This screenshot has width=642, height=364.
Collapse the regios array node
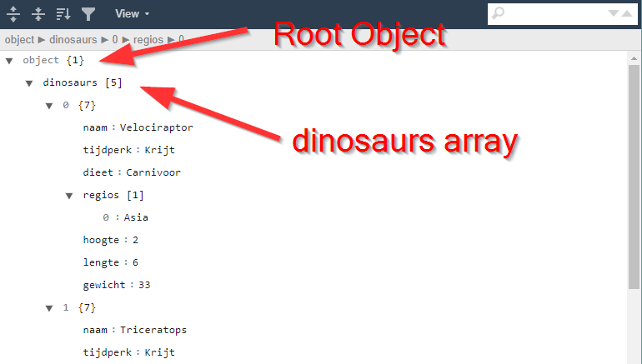tap(69, 196)
